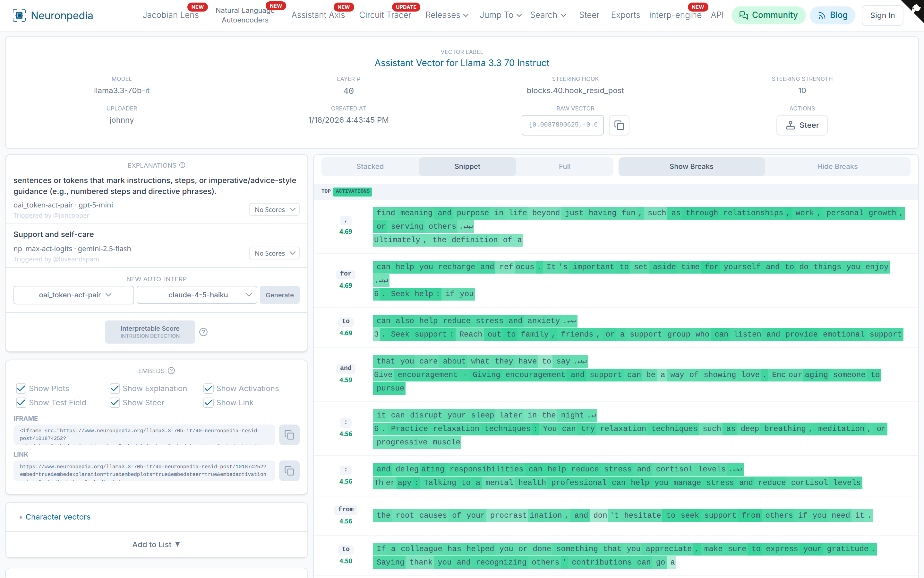Screen dimensions: 924x578
Task: Toggle the Show Test Field checkbox
Action: pos(21,403)
